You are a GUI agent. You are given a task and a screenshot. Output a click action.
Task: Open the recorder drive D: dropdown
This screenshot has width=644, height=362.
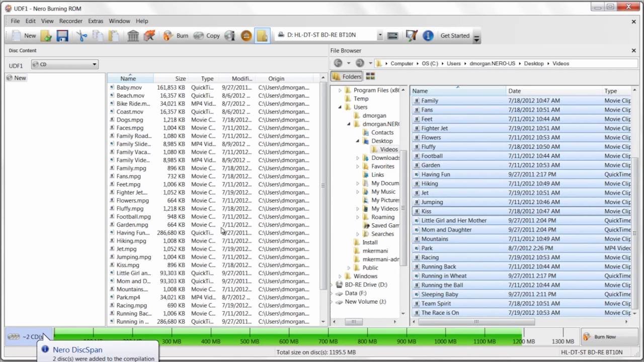pyautogui.click(x=379, y=35)
